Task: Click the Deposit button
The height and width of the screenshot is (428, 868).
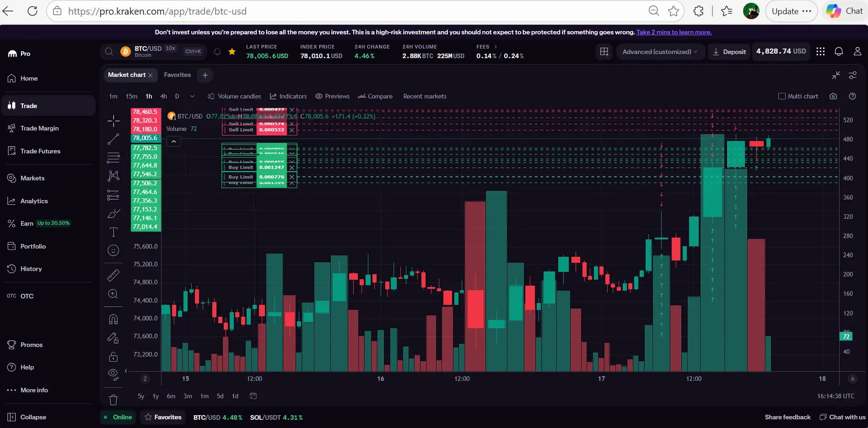Action: tap(729, 52)
